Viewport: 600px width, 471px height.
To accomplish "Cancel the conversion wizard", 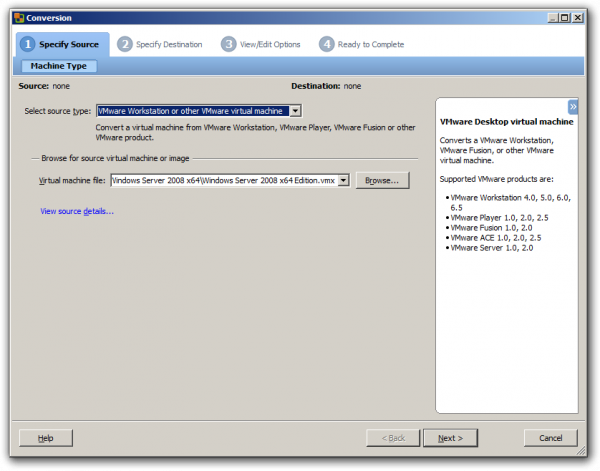I will pos(551,438).
